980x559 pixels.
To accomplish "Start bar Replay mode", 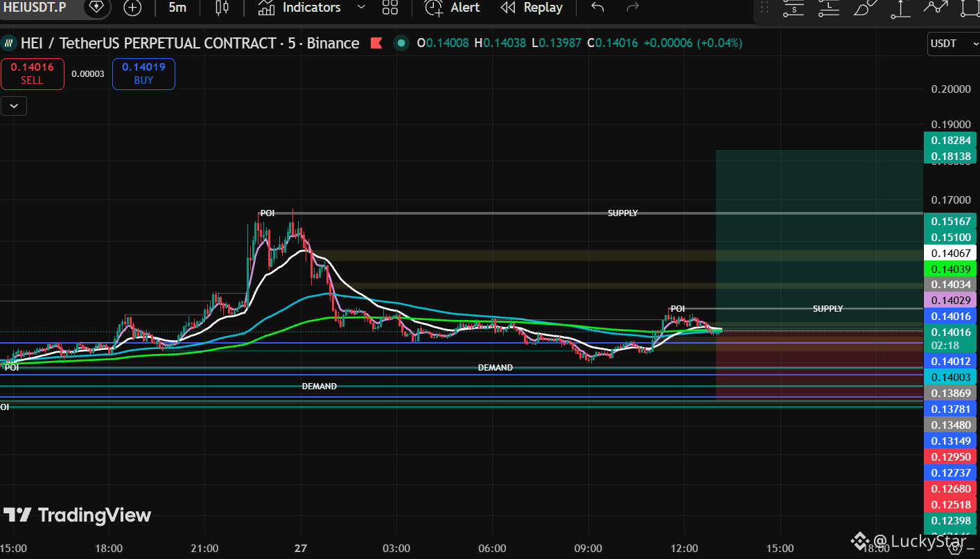I will tap(532, 8).
